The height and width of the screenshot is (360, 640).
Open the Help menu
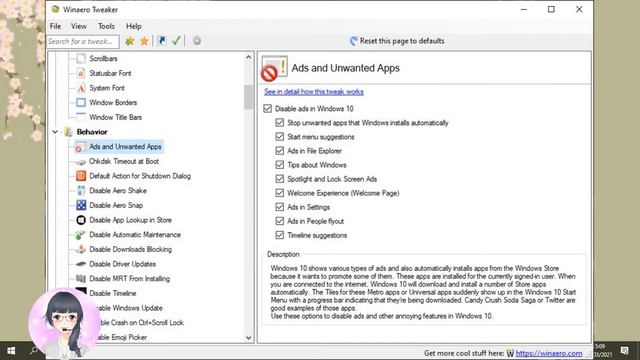click(x=134, y=26)
